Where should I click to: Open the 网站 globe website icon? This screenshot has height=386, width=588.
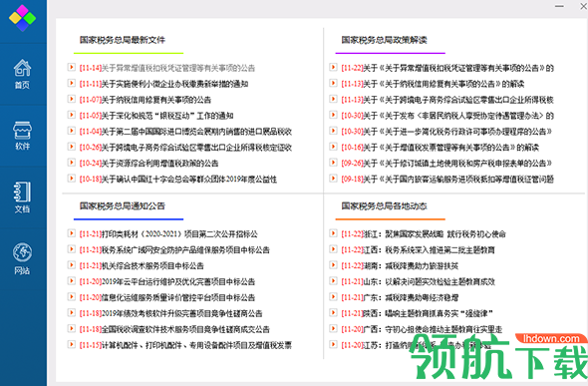pyautogui.click(x=23, y=258)
